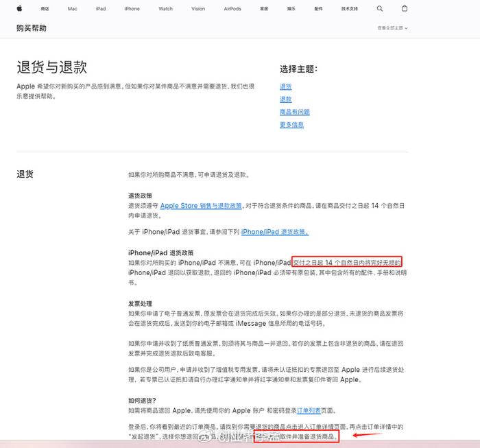
Task: Click the 选择主题 heading
Action: [x=298, y=69]
